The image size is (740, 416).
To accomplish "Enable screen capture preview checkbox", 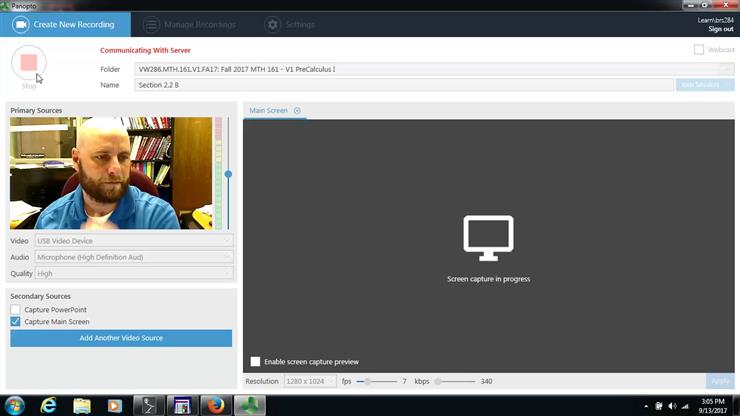I will [255, 361].
